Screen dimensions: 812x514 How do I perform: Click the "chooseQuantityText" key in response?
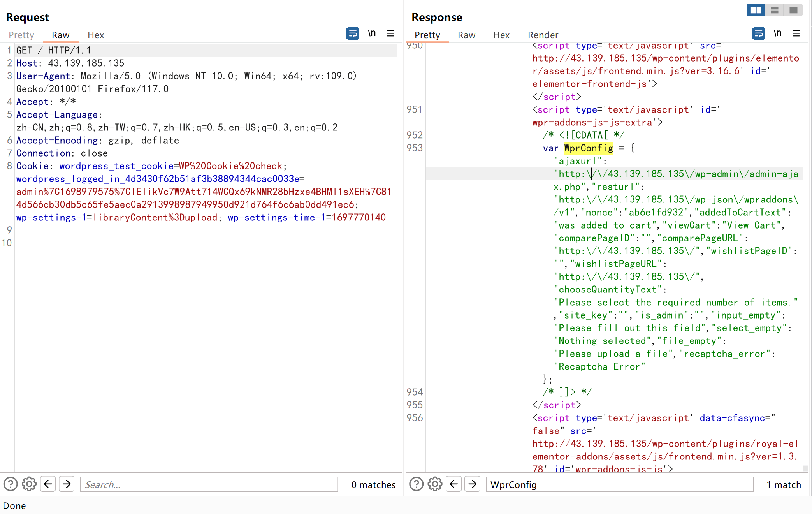pos(608,289)
